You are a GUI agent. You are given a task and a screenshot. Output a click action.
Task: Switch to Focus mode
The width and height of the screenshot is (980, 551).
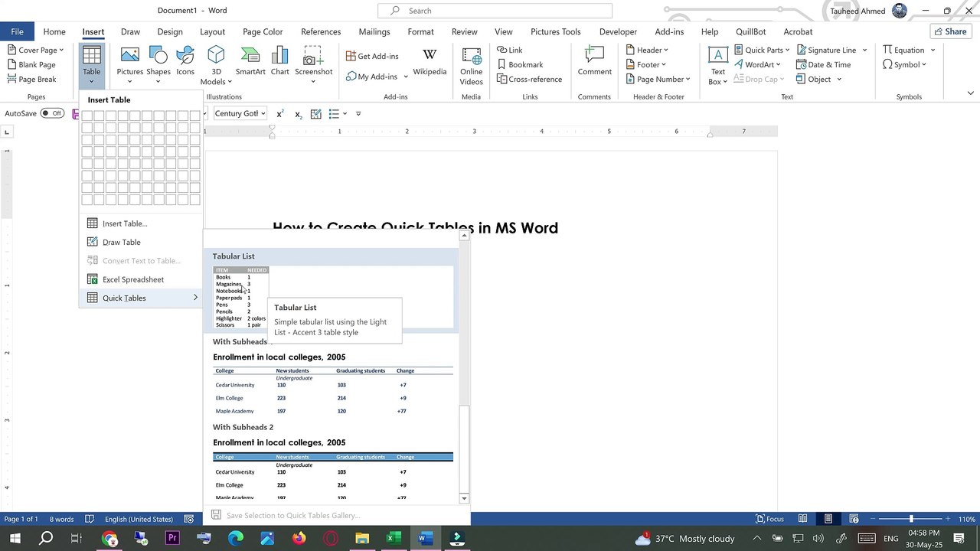770,519
